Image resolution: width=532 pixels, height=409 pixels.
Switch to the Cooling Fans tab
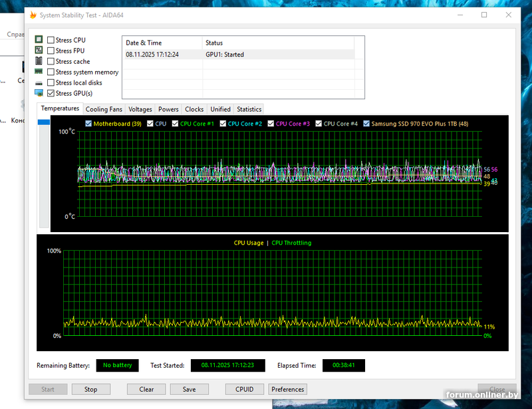tap(104, 109)
